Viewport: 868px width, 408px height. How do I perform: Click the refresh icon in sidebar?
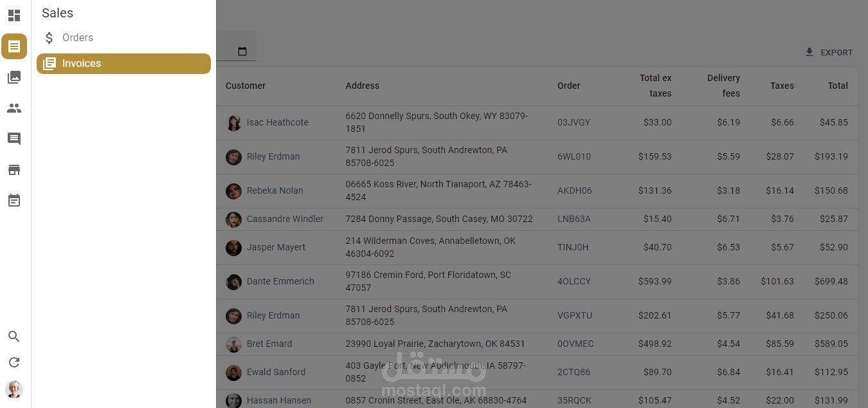click(14, 362)
